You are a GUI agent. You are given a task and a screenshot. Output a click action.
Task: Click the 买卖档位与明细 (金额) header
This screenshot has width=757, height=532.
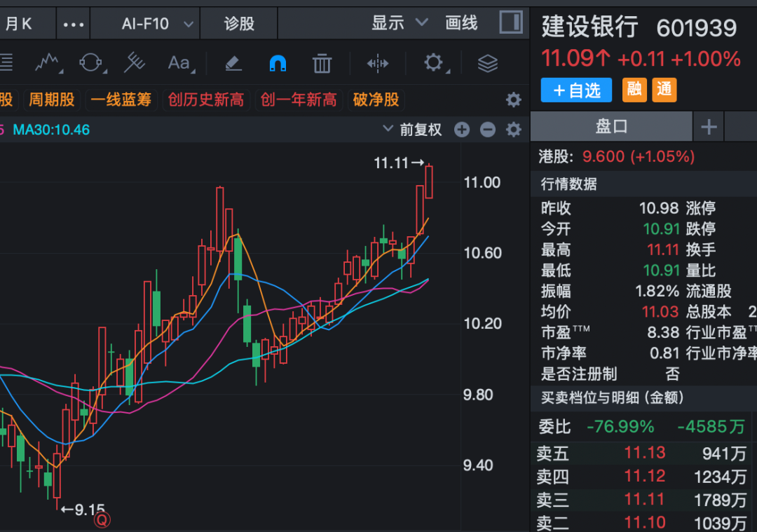612,397
